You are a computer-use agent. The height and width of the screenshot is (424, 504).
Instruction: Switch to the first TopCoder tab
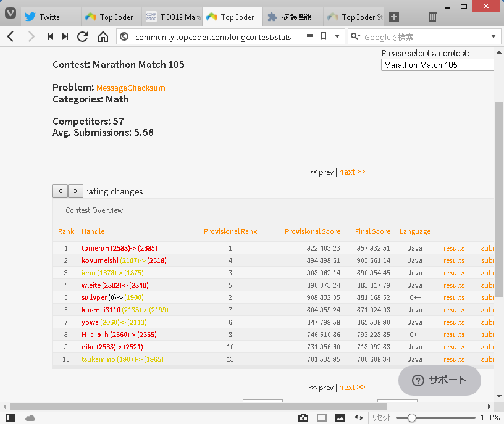click(x=112, y=17)
